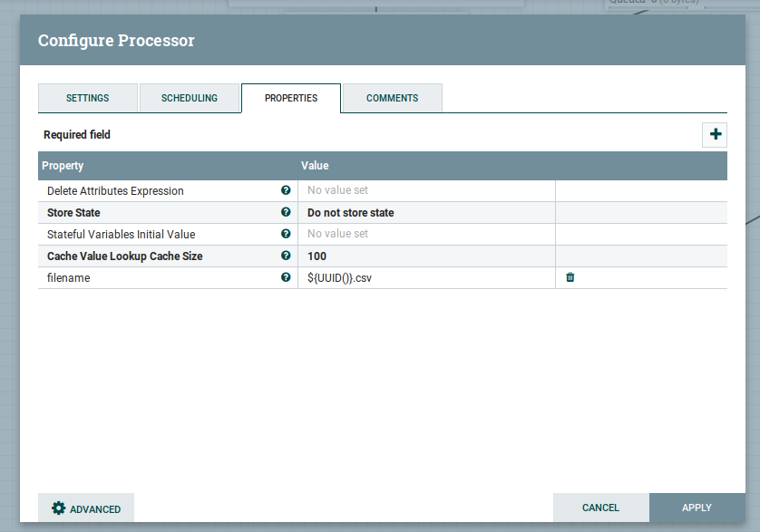Screen dimensions: 760x532
Task: Click help icon next to Store State
Action: (286, 212)
